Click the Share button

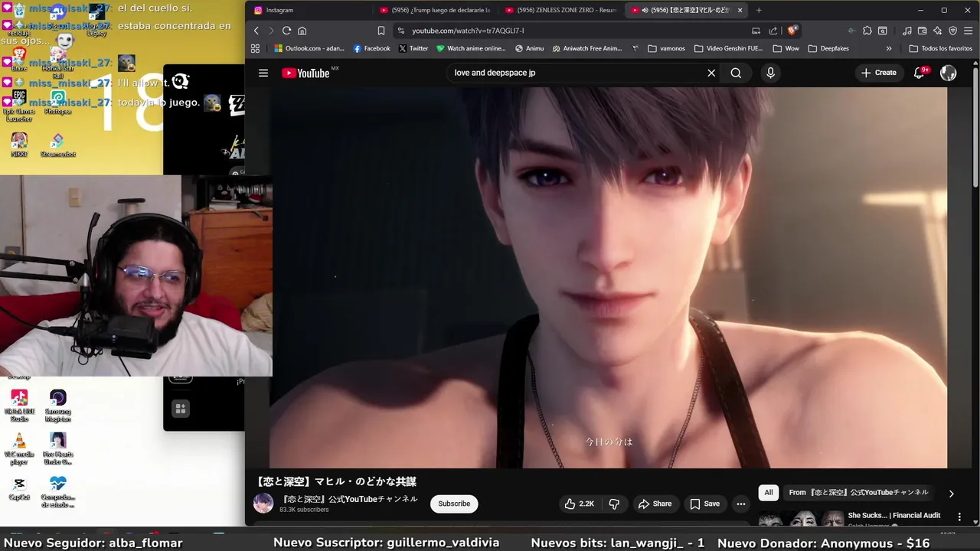(x=655, y=504)
